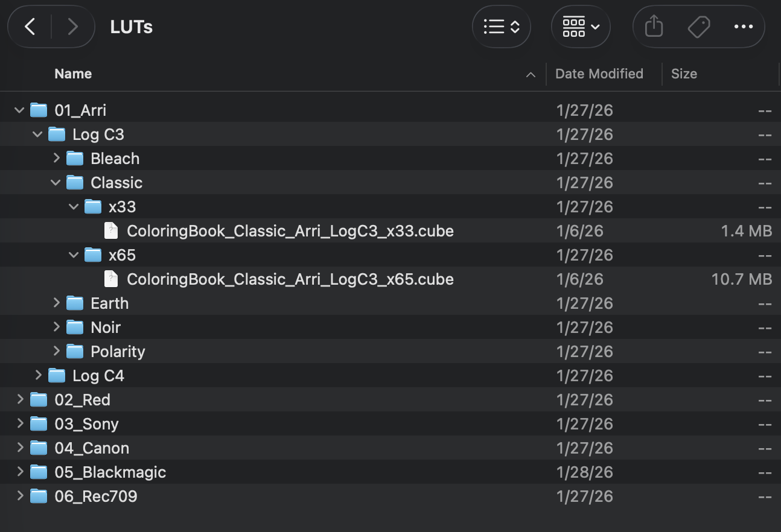Open the More actions ellipsis menu
Viewport: 781px width, 532px height.
(743, 27)
